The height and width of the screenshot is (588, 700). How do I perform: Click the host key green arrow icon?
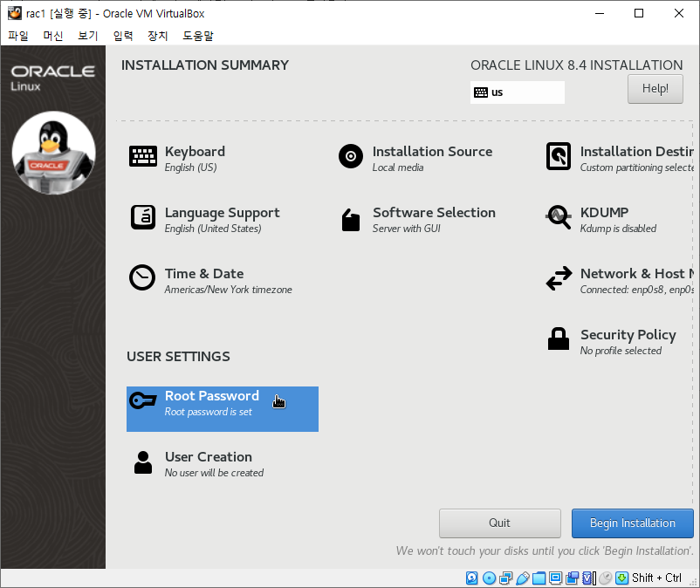coord(621,578)
